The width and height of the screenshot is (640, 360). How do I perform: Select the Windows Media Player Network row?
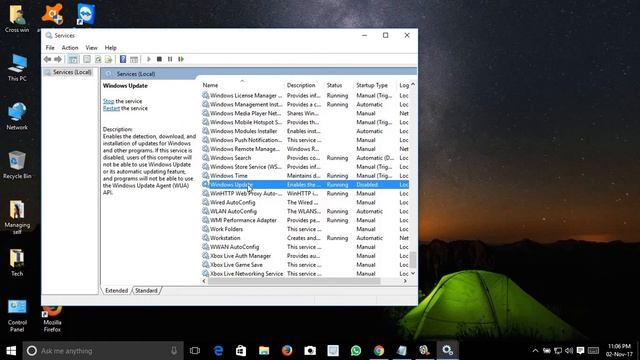[x=305, y=113]
